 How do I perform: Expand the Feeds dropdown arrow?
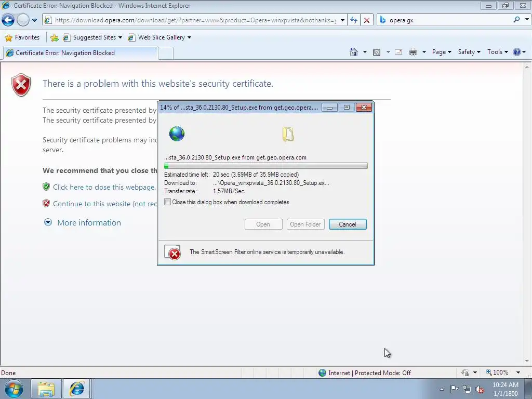(x=388, y=52)
